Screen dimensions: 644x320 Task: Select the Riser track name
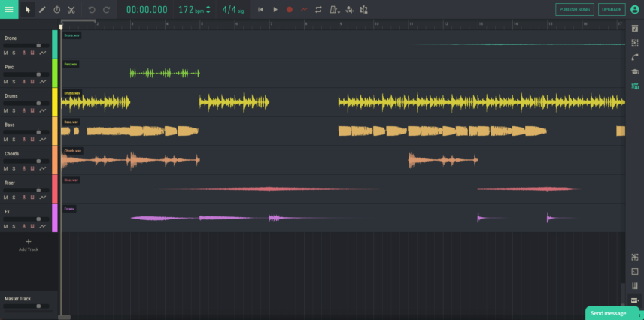(x=10, y=183)
